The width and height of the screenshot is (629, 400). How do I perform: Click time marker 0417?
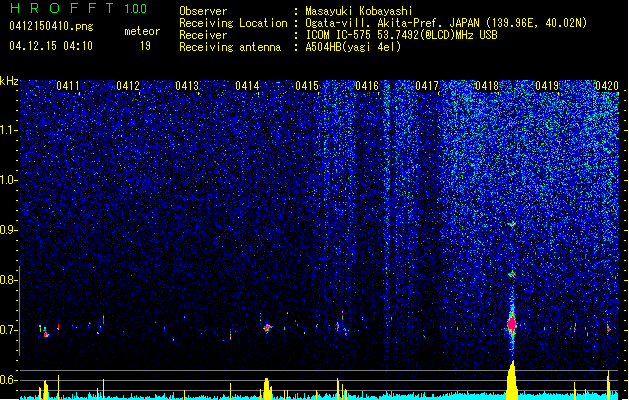[x=427, y=86]
